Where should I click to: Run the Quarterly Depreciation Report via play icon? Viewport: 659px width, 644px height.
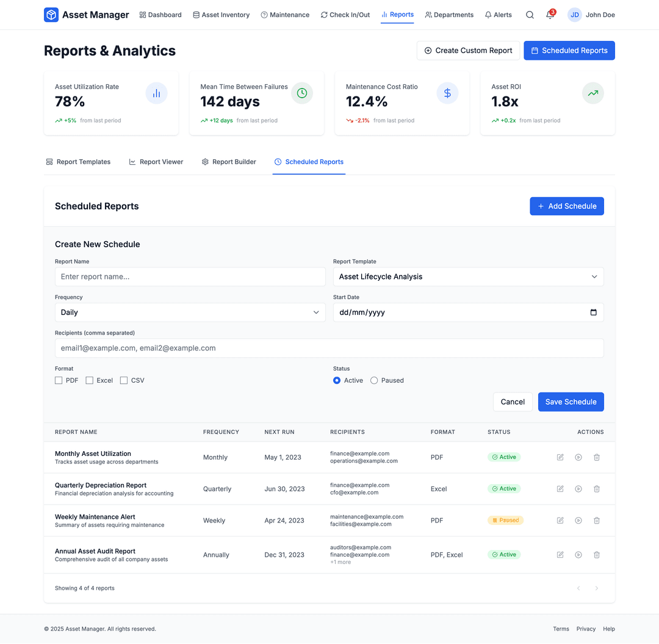coord(578,488)
